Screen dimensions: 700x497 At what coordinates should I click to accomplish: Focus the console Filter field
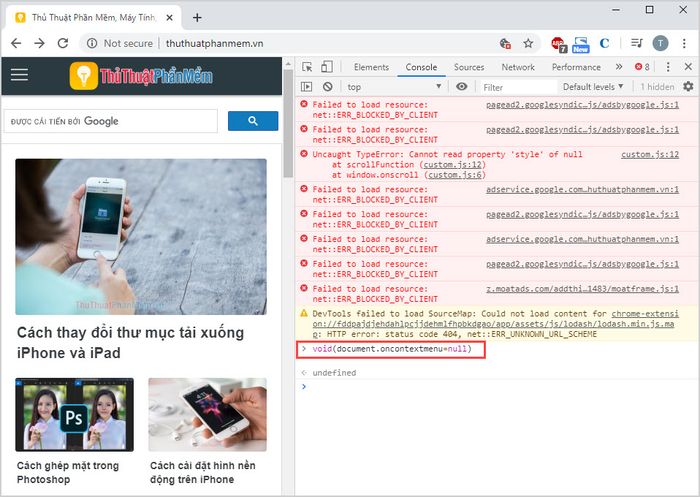click(519, 87)
